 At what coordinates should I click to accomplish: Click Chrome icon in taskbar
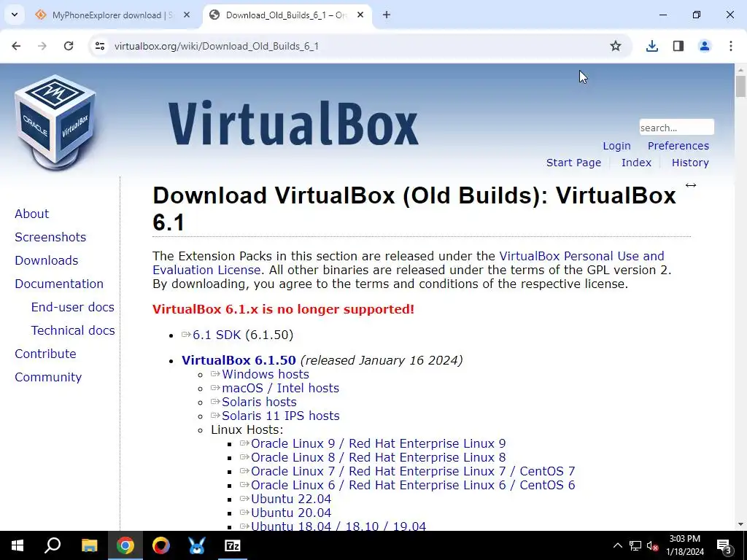click(125, 545)
